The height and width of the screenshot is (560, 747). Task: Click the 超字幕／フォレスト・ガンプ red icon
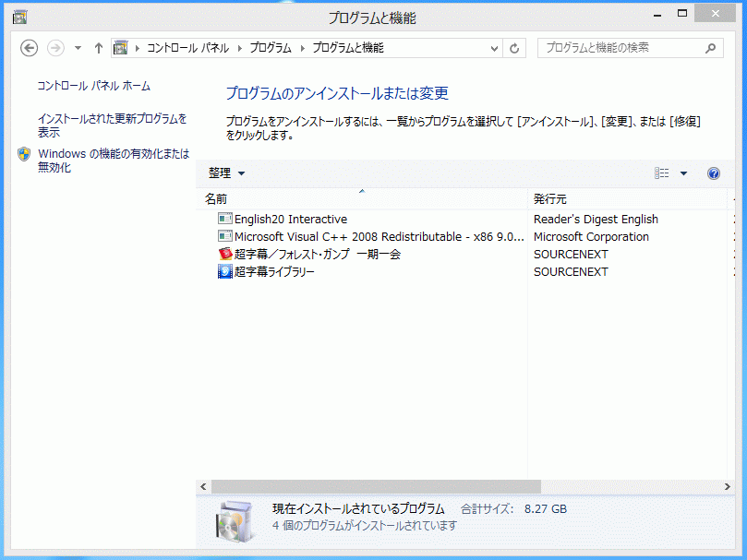click(x=225, y=255)
